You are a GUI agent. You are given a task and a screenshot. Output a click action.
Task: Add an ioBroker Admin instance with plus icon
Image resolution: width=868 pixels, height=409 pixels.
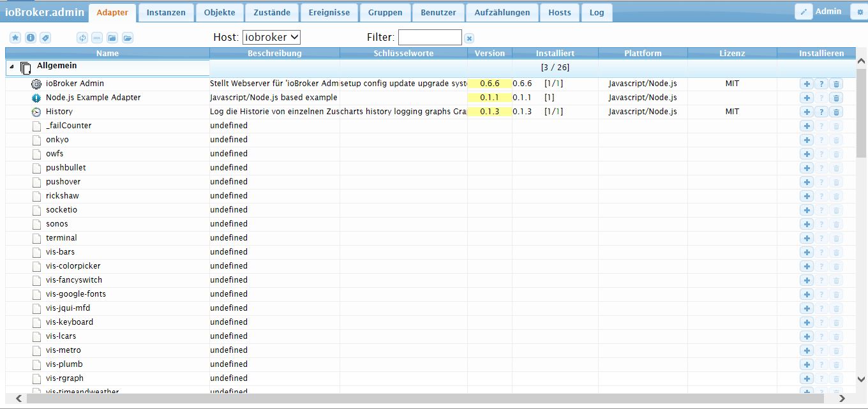point(807,84)
